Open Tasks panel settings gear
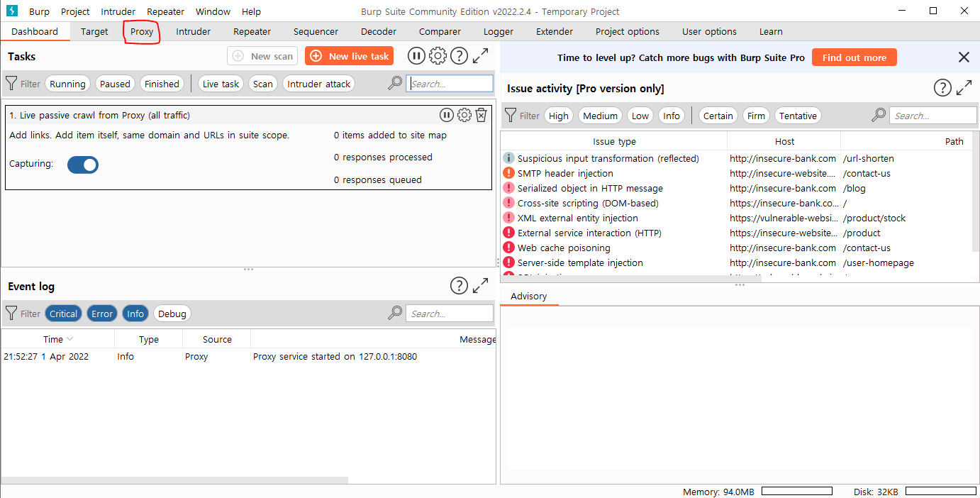 tap(438, 56)
